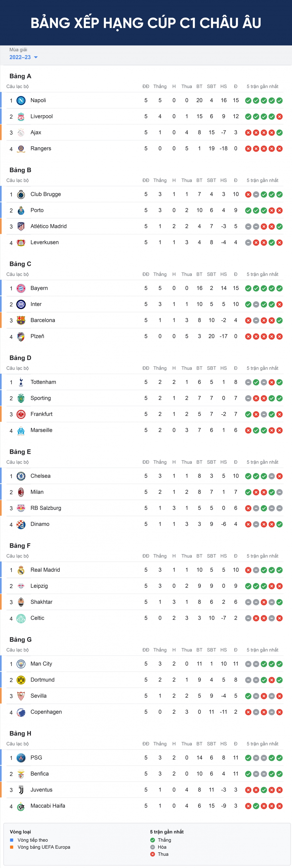Open the Barcelona team link
Viewport: 292px width, 868px height.
[43, 320]
